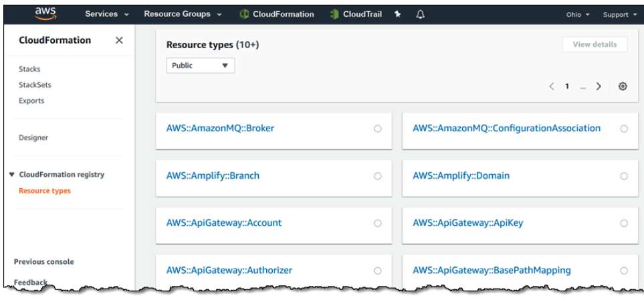This screenshot has height=300, width=644.
Task: Open Designer in the side navigation
Action: coord(33,137)
